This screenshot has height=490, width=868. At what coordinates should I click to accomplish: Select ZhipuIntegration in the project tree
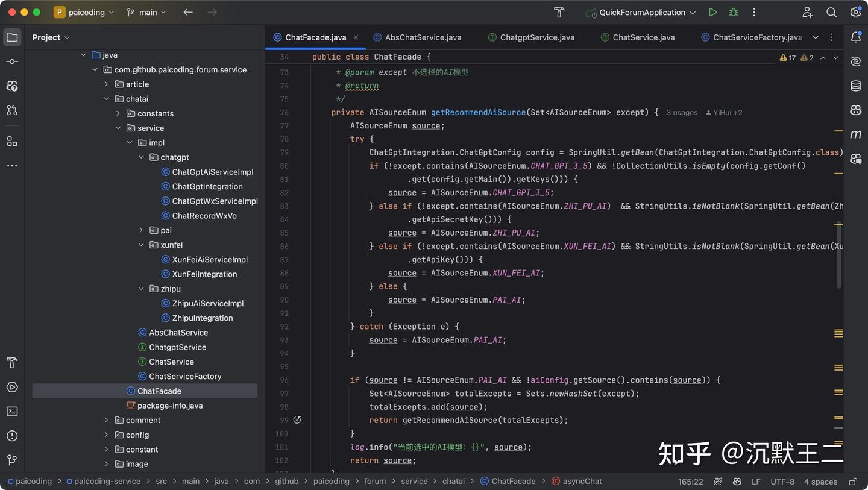point(202,318)
